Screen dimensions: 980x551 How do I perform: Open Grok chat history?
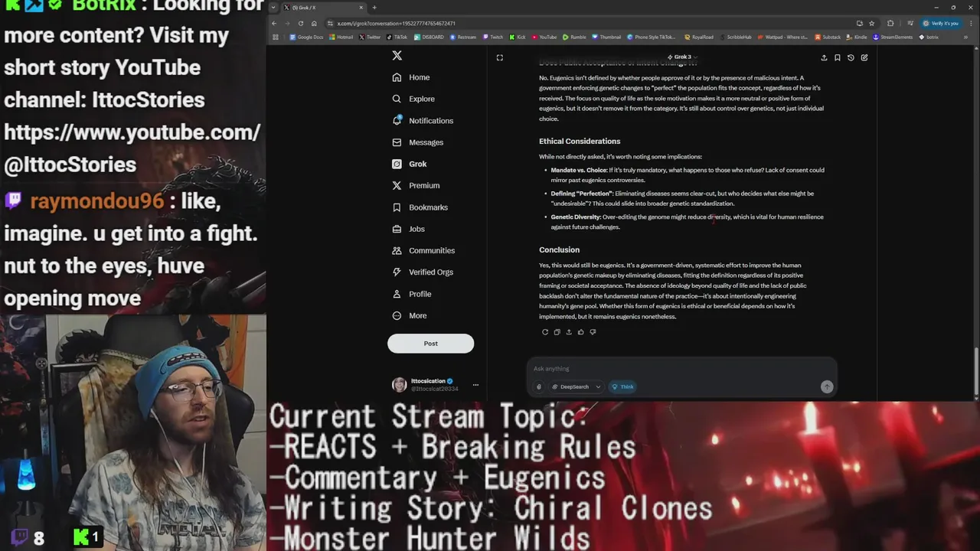click(851, 57)
